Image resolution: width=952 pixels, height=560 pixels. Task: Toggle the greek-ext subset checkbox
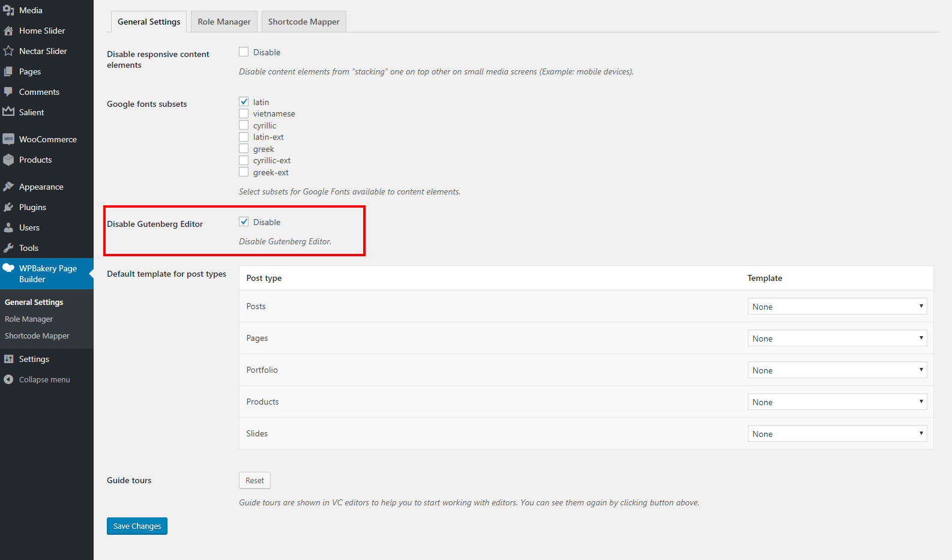[x=244, y=172]
